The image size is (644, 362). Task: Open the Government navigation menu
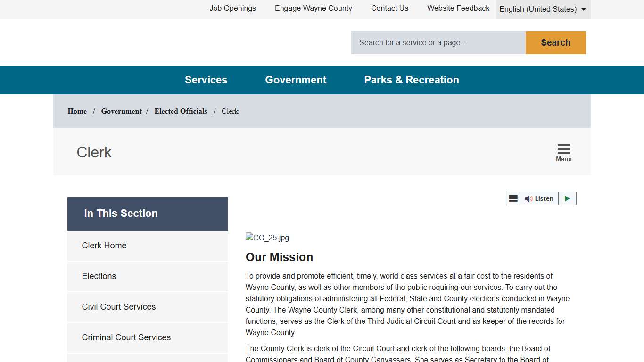pyautogui.click(x=296, y=80)
